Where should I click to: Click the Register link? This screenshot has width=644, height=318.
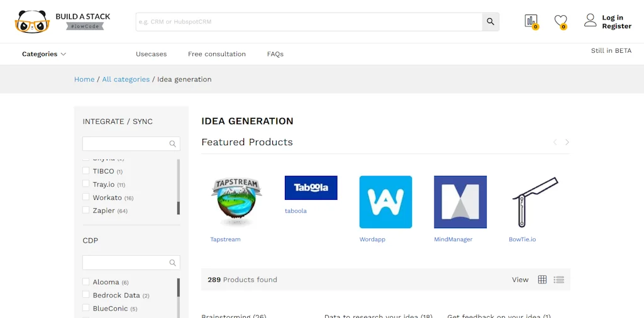click(616, 26)
